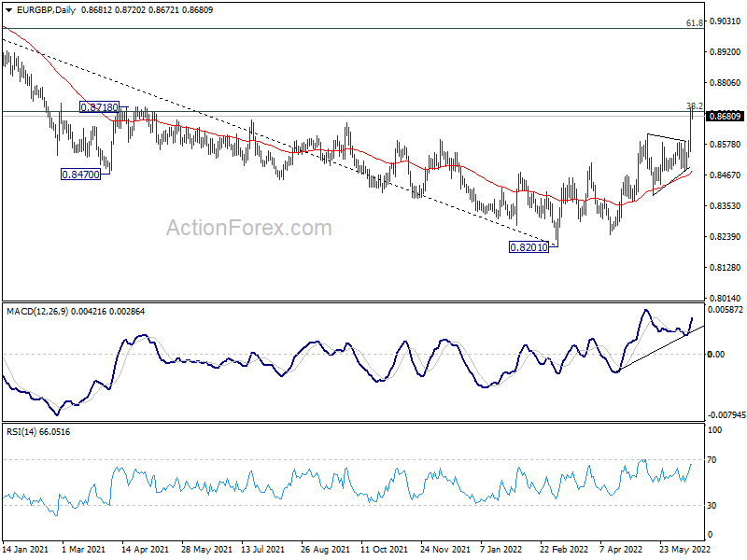Click the ActionForex.com watermark
Image resolution: width=747 pixels, height=560 pixels.
point(248,228)
